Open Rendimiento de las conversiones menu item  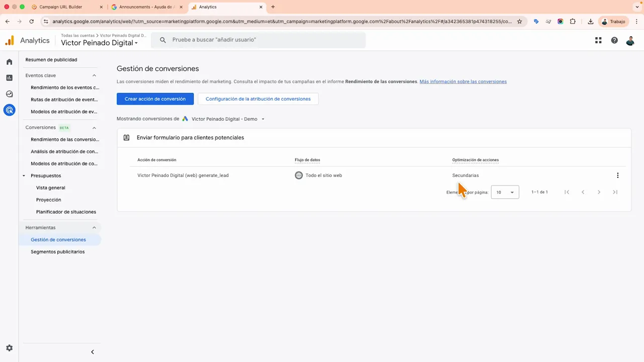65,139
